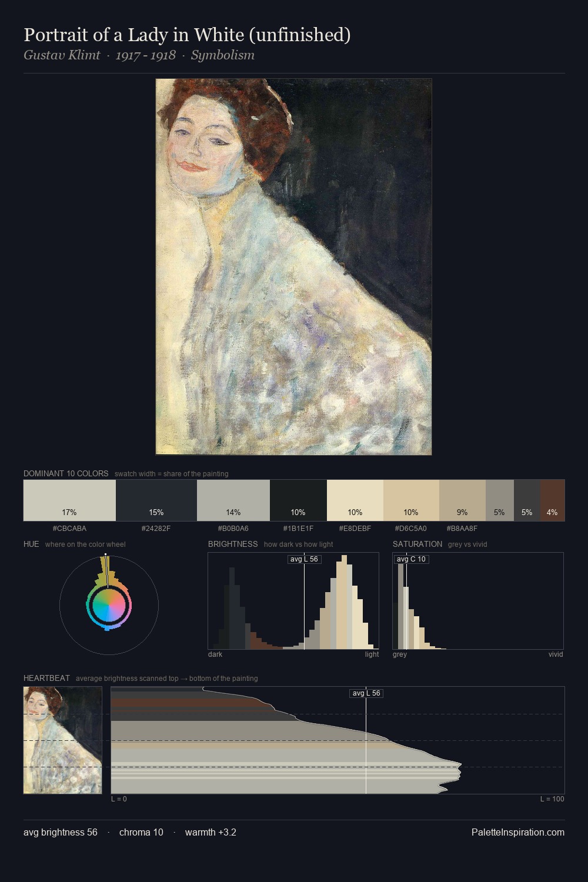Click the 'avg L 56' heartbeat chart label
This screenshot has width=588, height=882.
click(366, 693)
